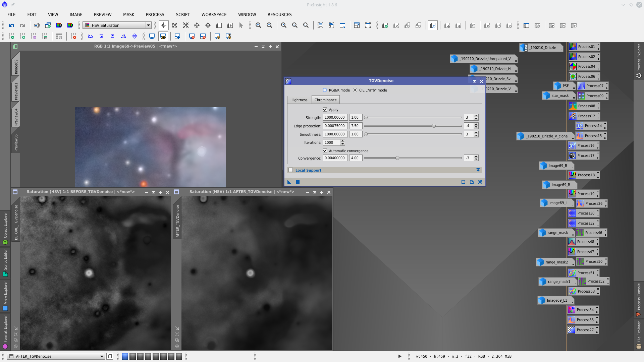Click the Zoom In magnifier icon
The width and height of the screenshot is (644, 362).
coord(258,25)
